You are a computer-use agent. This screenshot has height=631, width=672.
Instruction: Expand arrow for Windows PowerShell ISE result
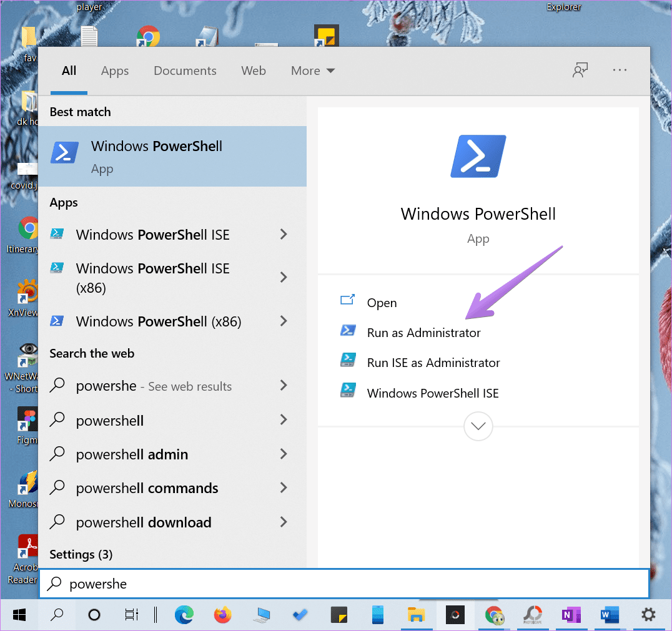click(284, 234)
